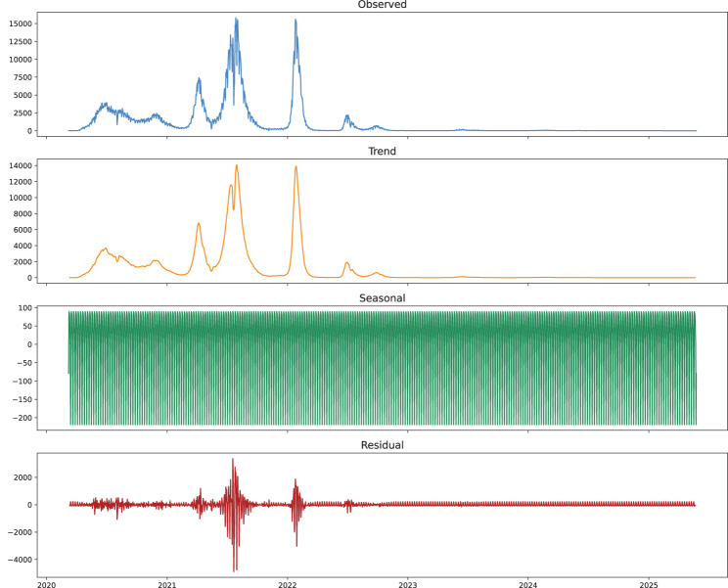Click the orange Trend peak in mid 2021
Screen dimensions: 728x588
click(237, 165)
